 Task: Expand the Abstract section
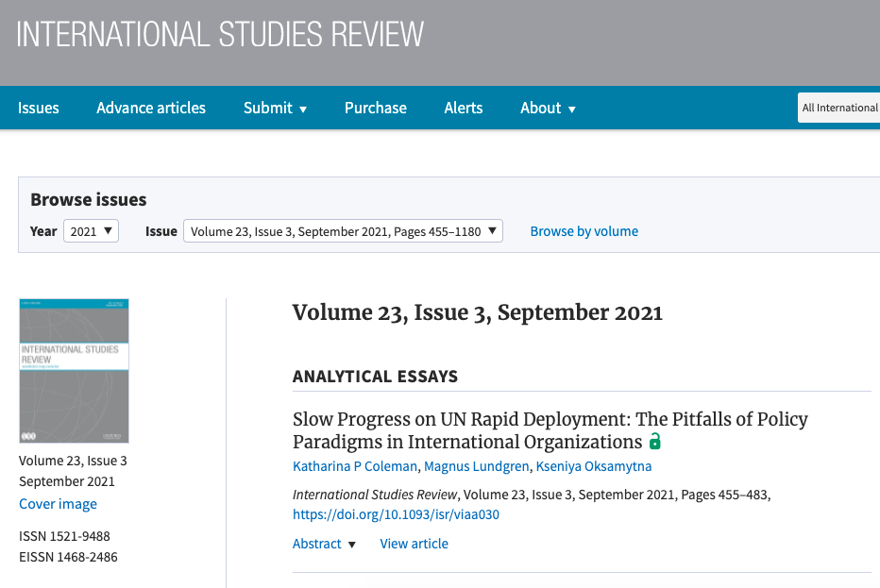324,544
